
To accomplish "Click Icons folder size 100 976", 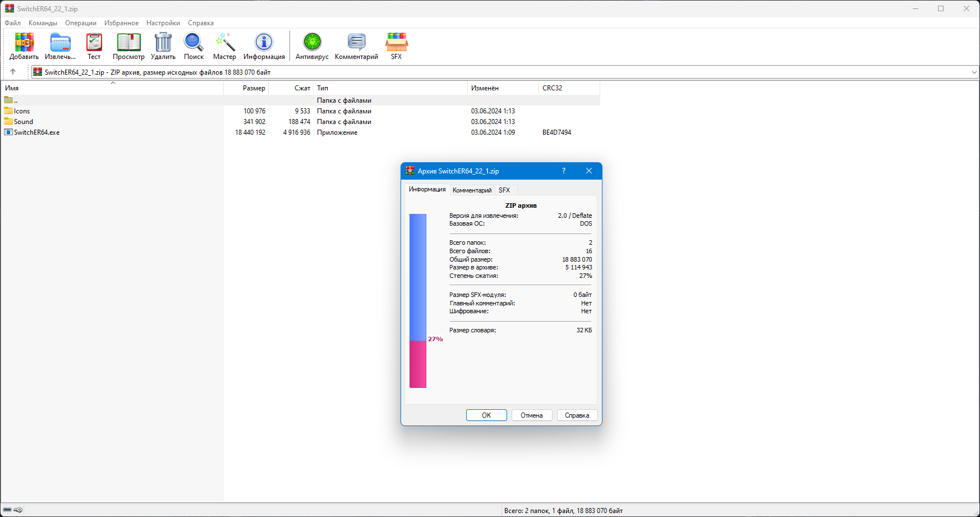I will click(x=255, y=111).
